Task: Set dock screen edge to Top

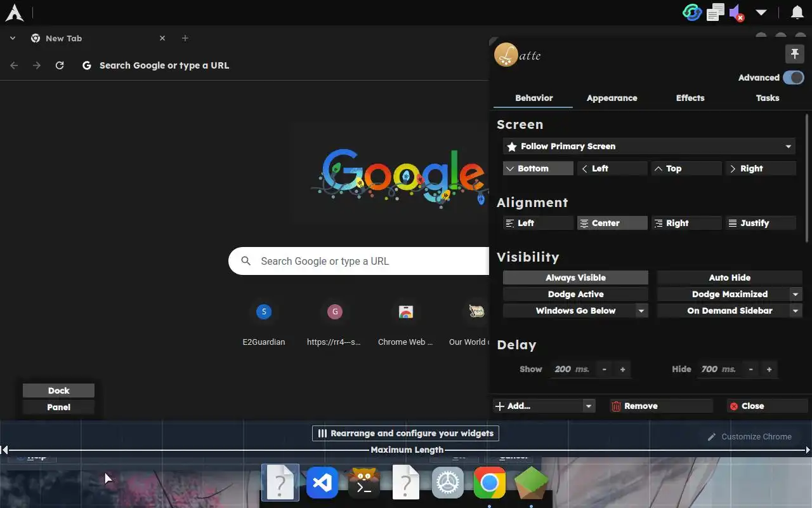Action: click(x=686, y=168)
